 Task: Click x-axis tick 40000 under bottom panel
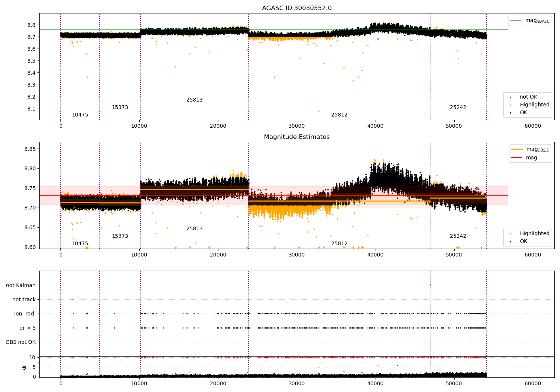coord(376,383)
